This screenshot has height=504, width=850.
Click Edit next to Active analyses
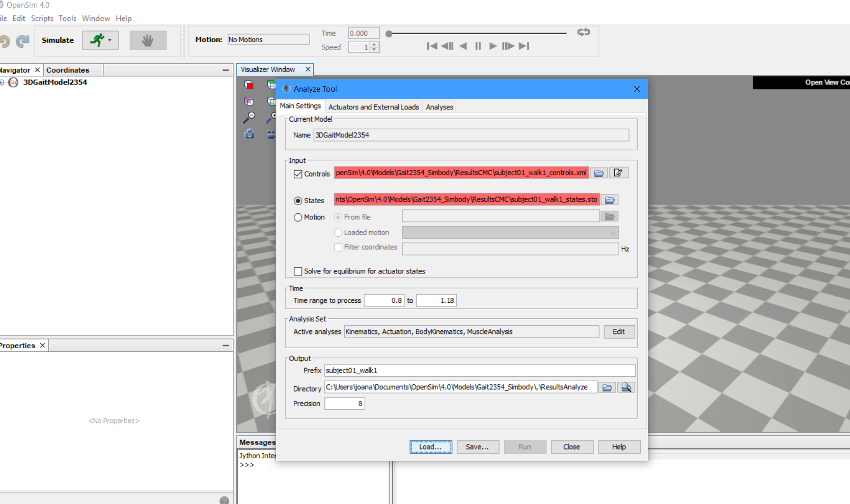[619, 332]
